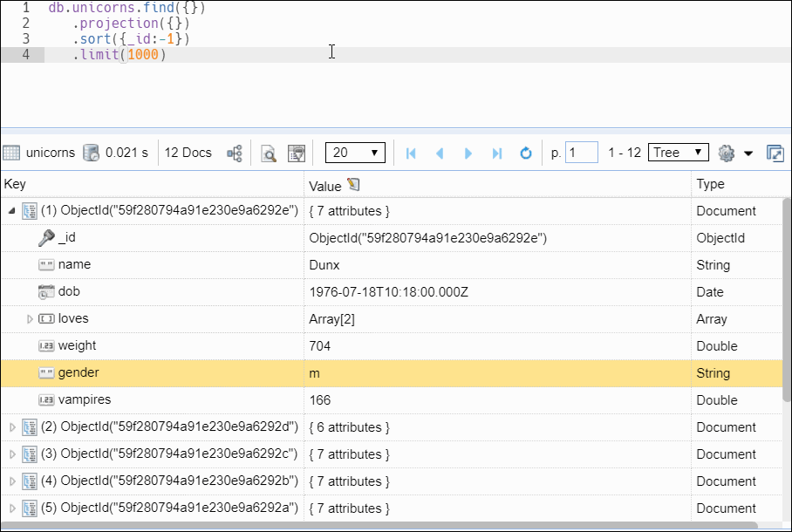Open dropdown arrow next to gear icon
Viewport: 792px width, 532px height.
pyautogui.click(x=748, y=153)
